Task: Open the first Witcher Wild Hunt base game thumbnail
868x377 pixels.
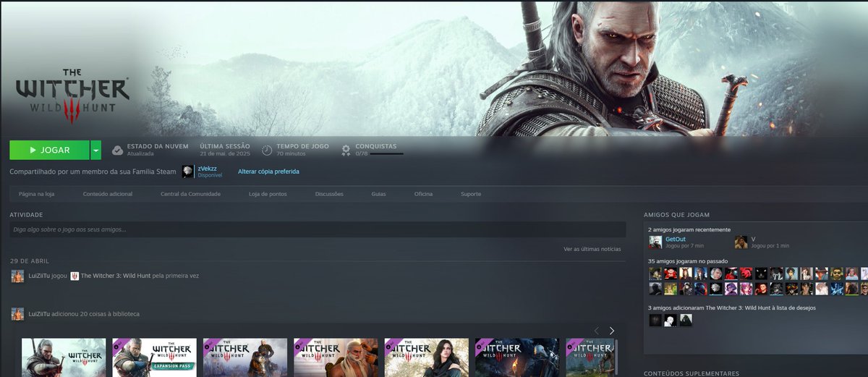Action: tap(64, 357)
